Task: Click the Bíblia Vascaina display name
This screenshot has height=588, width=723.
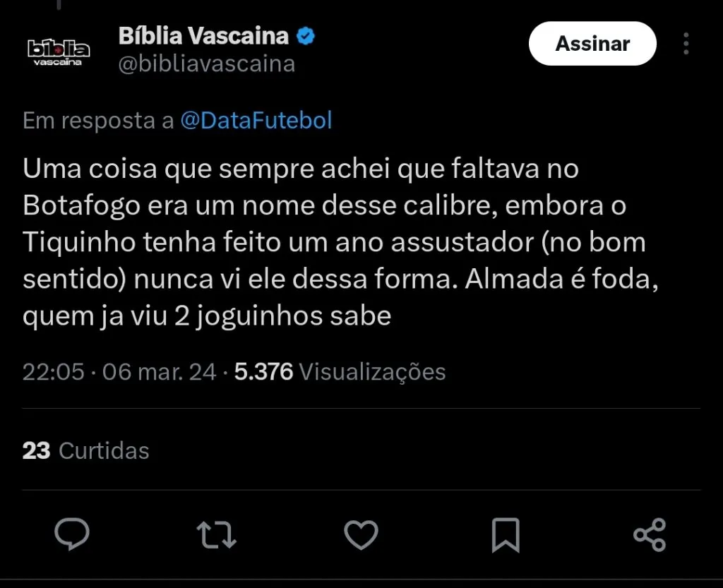Action: pyautogui.click(x=203, y=35)
